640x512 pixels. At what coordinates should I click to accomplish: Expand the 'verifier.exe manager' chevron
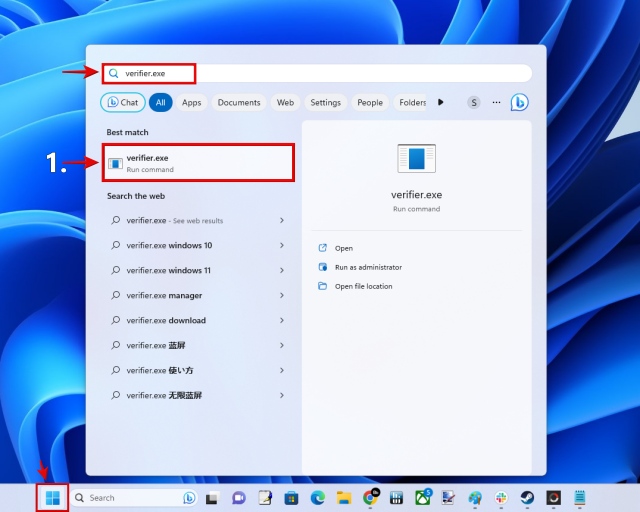tap(282, 295)
